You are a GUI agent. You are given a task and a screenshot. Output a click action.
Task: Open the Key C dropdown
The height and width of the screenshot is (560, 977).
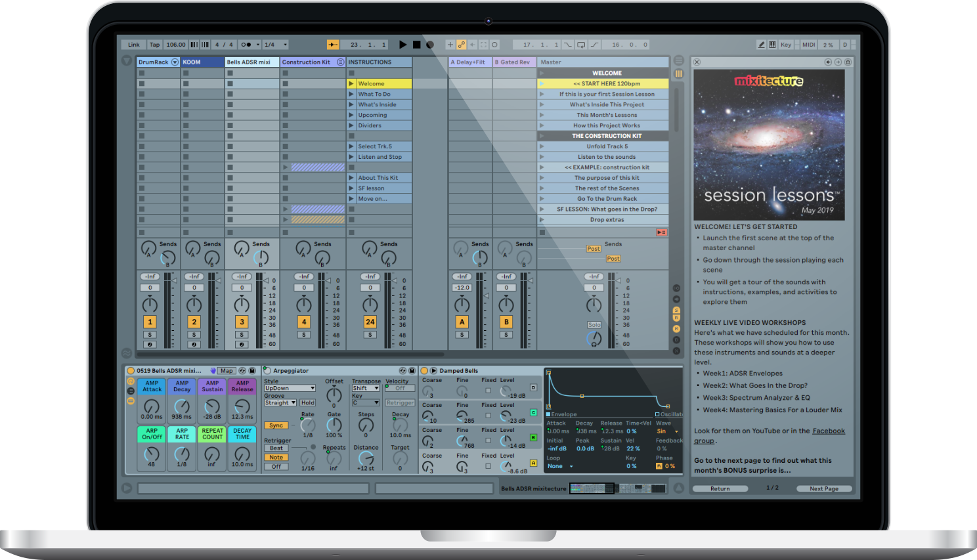pos(366,402)
